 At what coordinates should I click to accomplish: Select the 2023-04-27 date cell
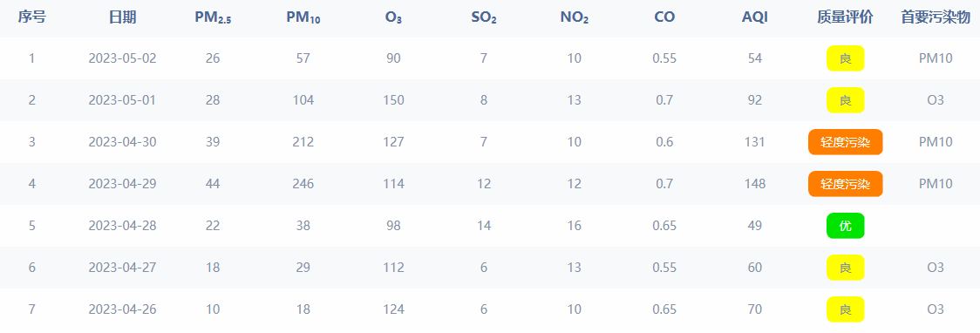click(x=122, y=268)
